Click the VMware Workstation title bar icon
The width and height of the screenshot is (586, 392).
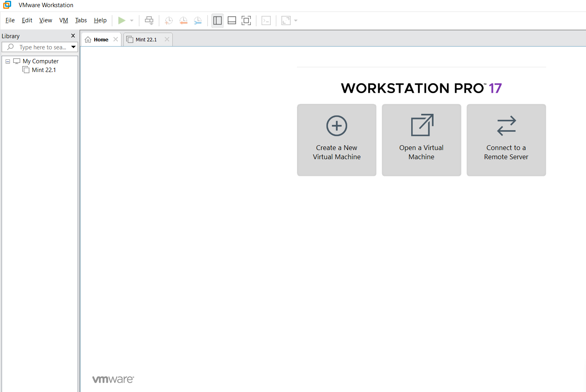tap(7, 5)
